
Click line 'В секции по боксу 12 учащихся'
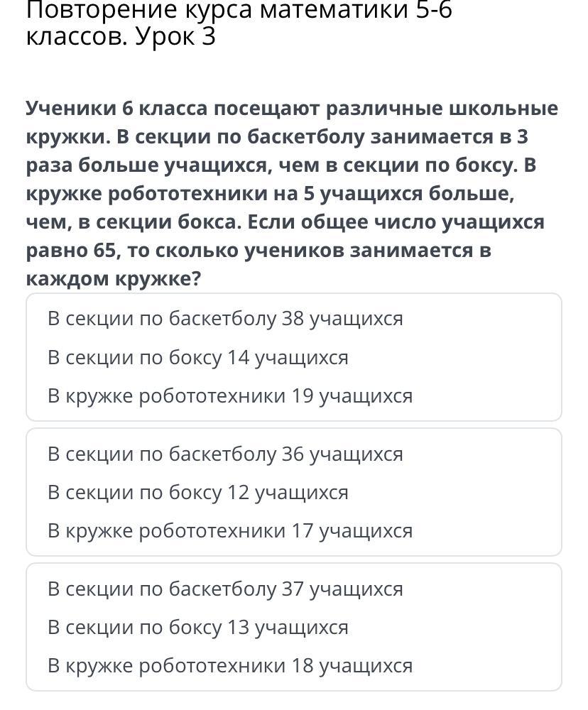(x=198, y=492)
